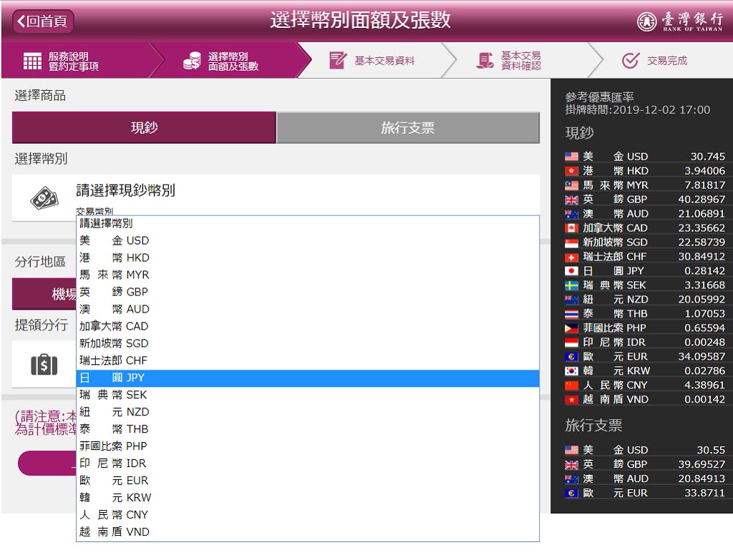Click the 基本交易資料 edit icon
733x560 pixels.
[338, 61]
